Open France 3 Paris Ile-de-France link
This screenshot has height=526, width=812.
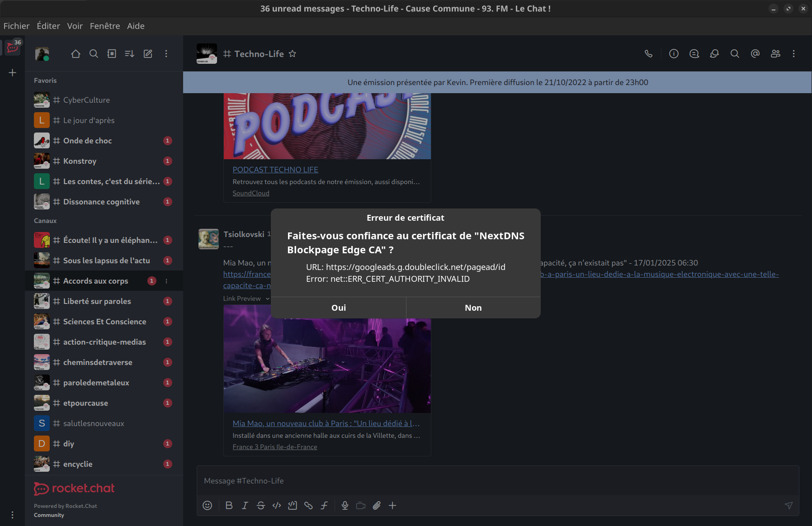pyautogui.click(x=275, y=447)
